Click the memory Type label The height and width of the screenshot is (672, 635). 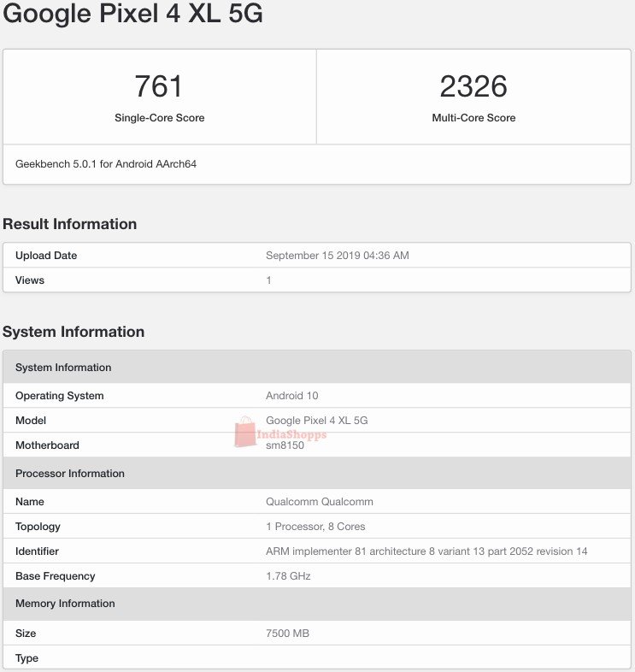(x=26, y=658)
